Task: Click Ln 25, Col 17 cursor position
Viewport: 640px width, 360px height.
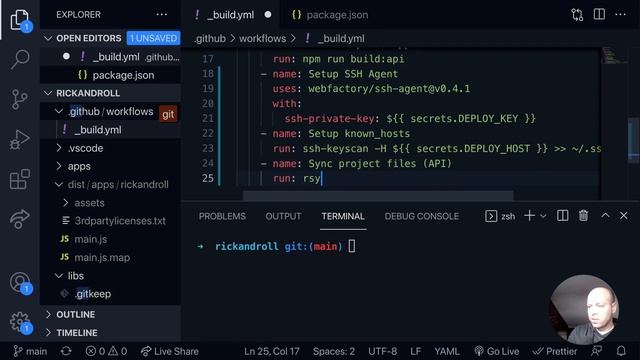Action: (x=272, y=351)
